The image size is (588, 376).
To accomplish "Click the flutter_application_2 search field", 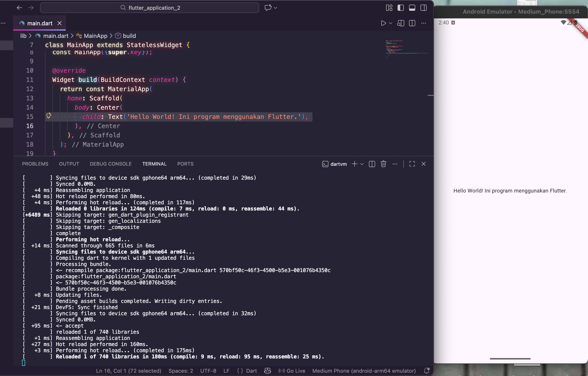I will coord(150,8).
